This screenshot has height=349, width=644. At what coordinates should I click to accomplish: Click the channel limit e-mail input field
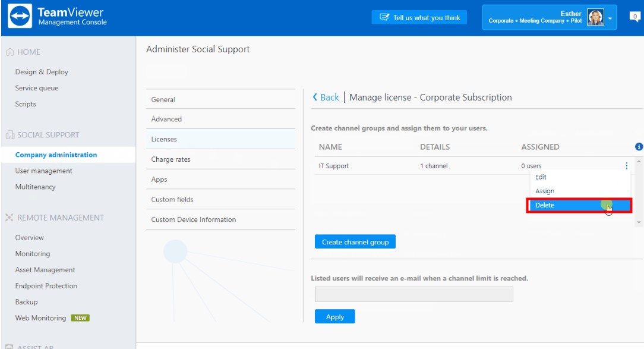[413, 294]
